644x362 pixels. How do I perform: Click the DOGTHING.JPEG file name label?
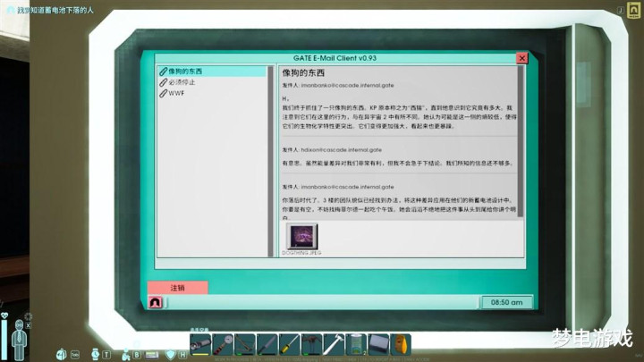(301, 253)
